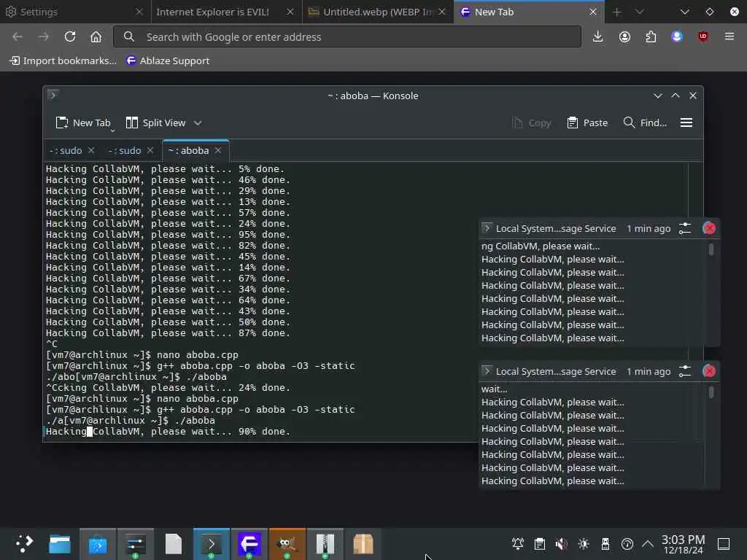Image resolution: width=747 pixels, height=560 pixels.
Task: Click Split View in Konsole toolbar
Action: click(x=156, y=122)
